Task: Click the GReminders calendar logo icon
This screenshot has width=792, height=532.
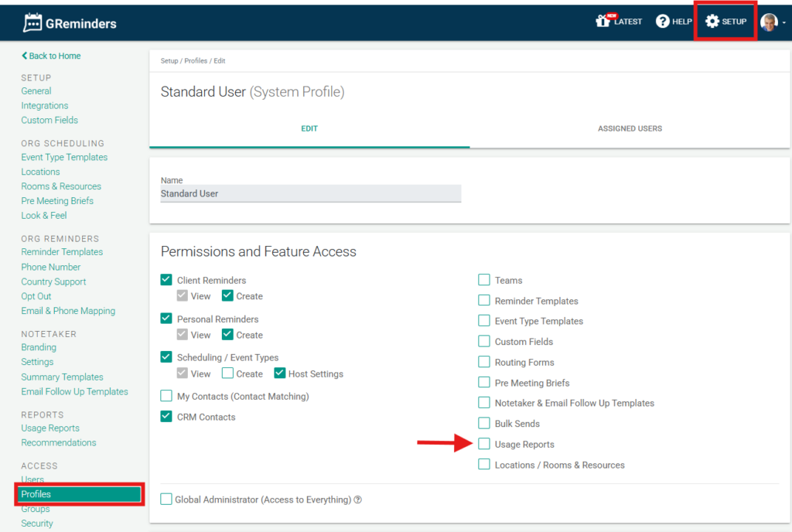Action: pos(32,23)
